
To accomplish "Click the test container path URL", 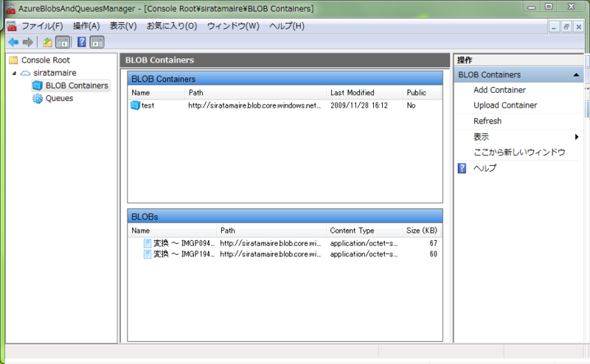I will tap(254, 105).
